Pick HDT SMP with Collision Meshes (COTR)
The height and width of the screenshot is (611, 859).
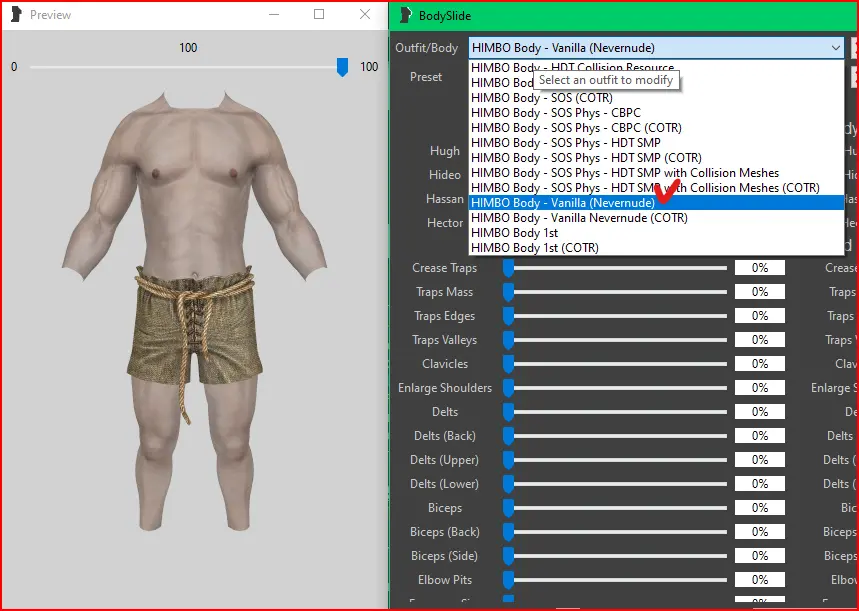click(x=656, y=187)
